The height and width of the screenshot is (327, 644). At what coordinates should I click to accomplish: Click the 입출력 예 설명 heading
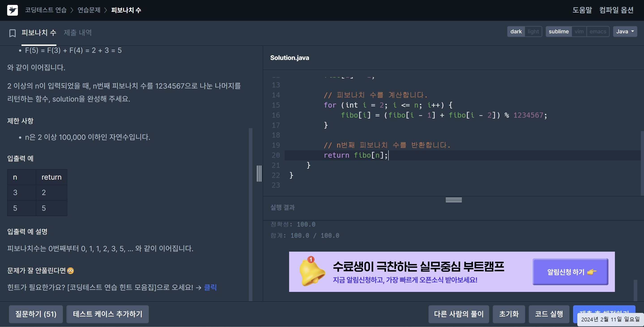click(27, 231)
